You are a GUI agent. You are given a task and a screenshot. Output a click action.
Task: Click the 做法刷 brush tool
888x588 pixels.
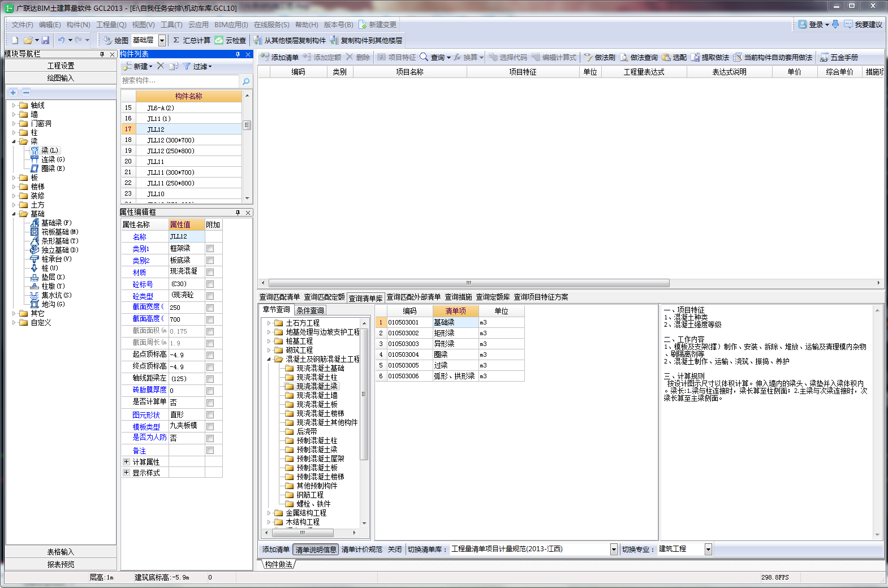(600, 57)
